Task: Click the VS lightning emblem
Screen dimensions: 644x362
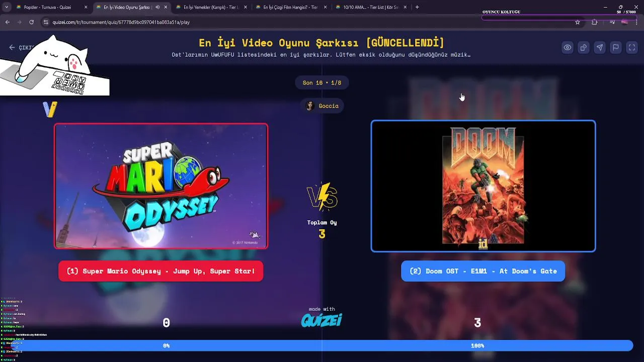Action: point(322,196)
